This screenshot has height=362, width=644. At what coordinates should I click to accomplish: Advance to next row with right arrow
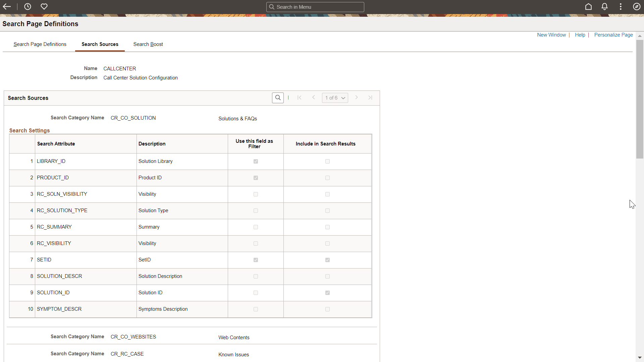(x=357, y=98)
